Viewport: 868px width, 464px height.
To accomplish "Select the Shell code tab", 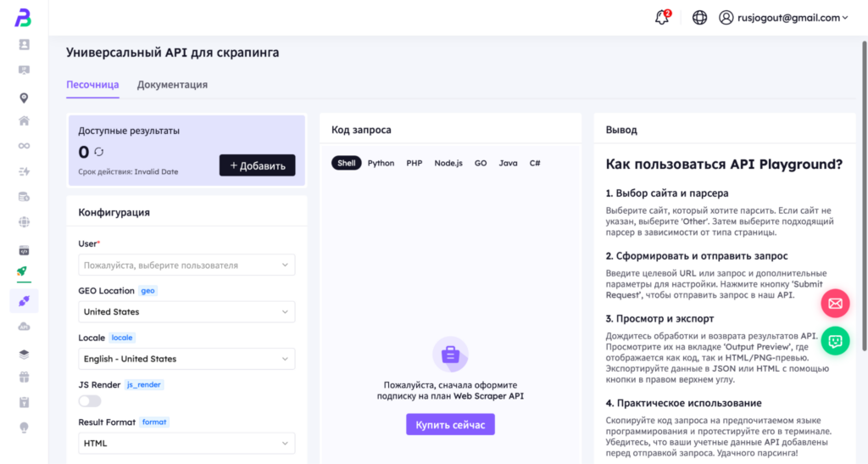I will (347, 163).
